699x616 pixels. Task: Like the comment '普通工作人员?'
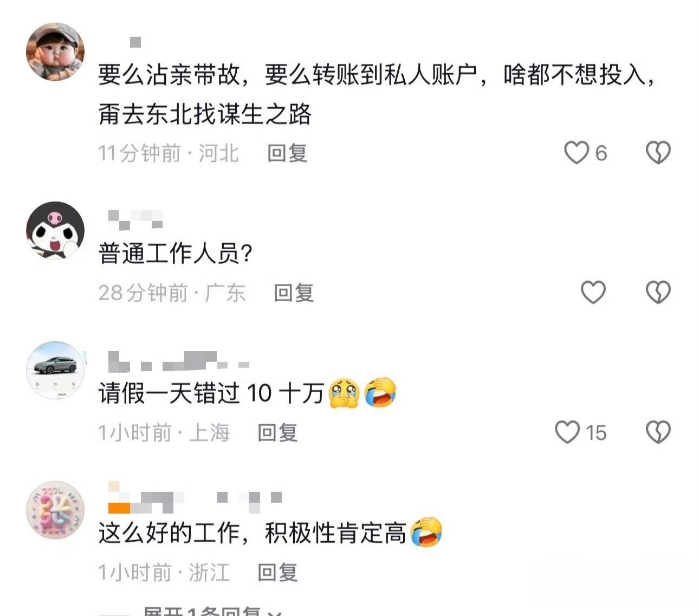pyautogui.click(x=593, y=293)
